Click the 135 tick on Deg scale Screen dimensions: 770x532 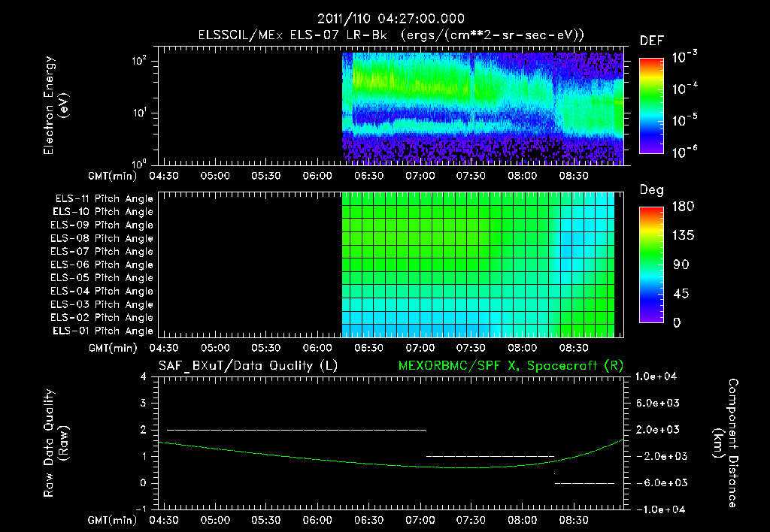[x=683, y=236]
